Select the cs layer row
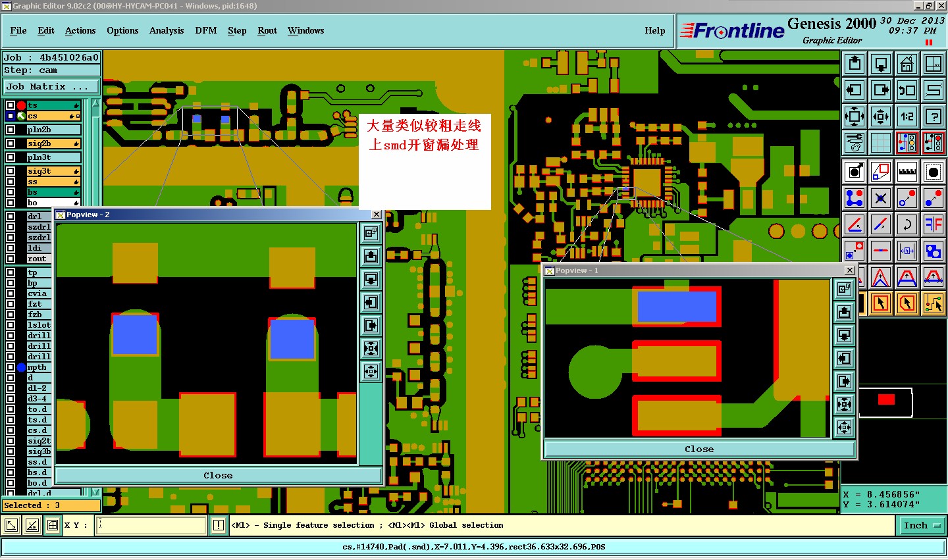948x560 pixels. [53, 116]
